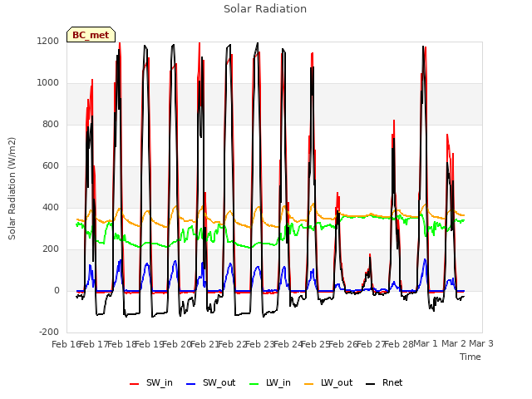Screen dimensions: 532x399
Task: Click the 800 y-axis tick label
Action: (51, 124)
